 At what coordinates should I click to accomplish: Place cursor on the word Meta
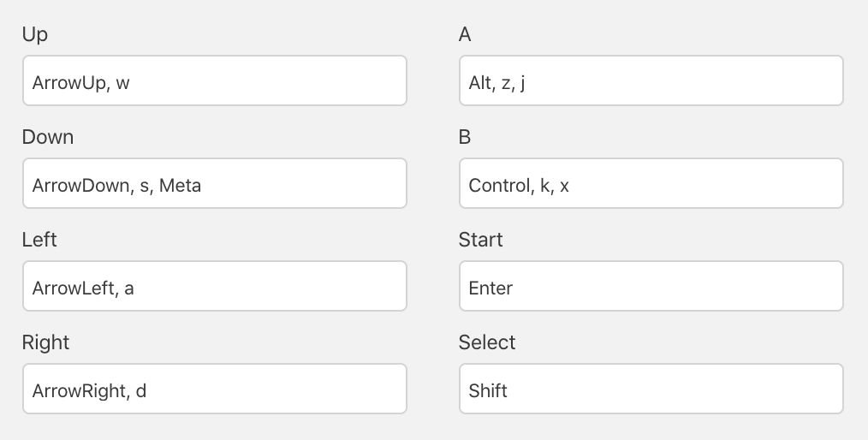pyautogui.click(x=180, y=185)
